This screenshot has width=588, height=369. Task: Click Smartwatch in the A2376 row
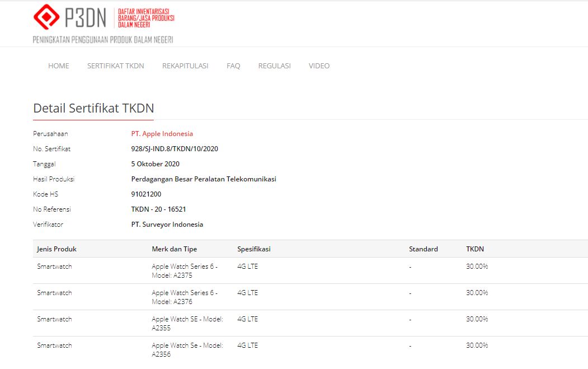54,293
